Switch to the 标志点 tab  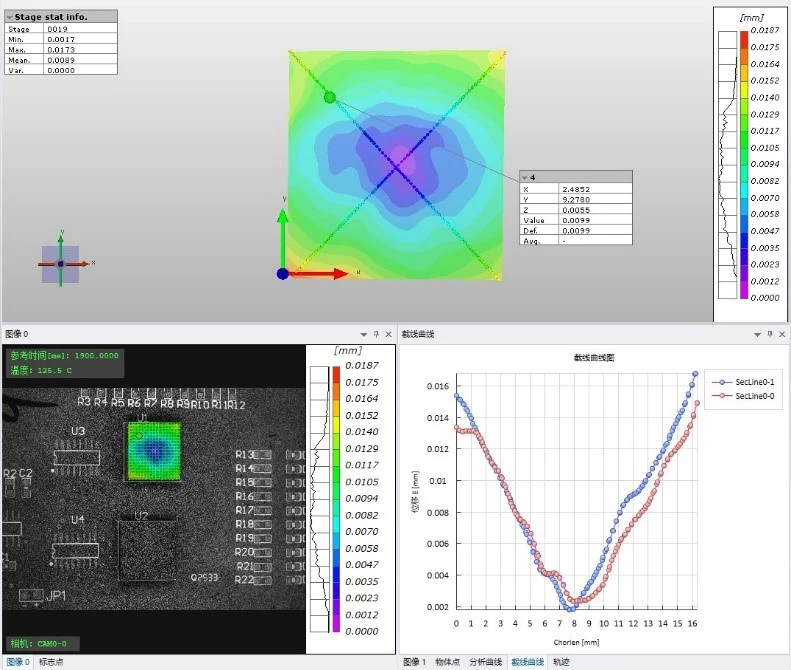tap(51, 662)
